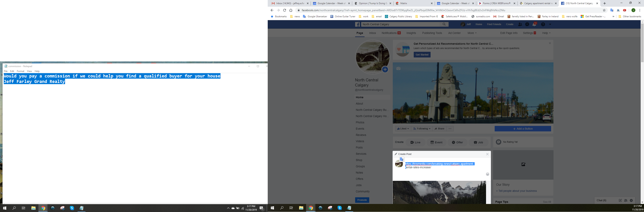644x212 pixels.
Task: Click the Facebook logo in the blue bar
Action: tap(357, 24)
